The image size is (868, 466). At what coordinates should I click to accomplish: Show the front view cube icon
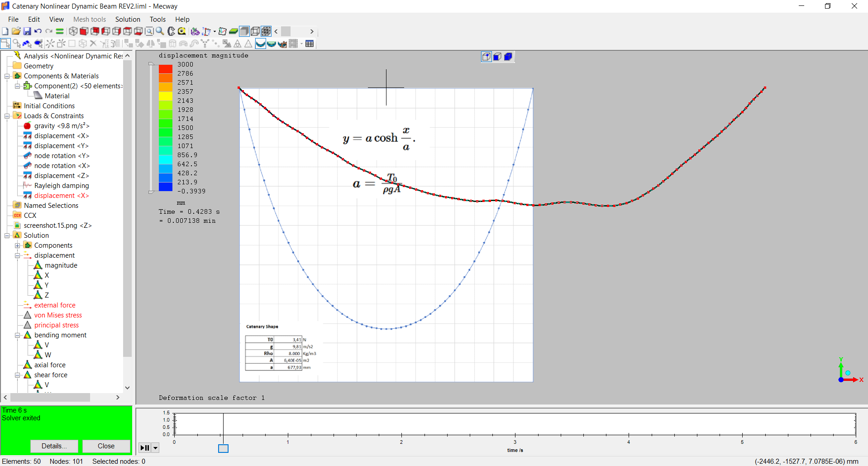coord(84,31)
